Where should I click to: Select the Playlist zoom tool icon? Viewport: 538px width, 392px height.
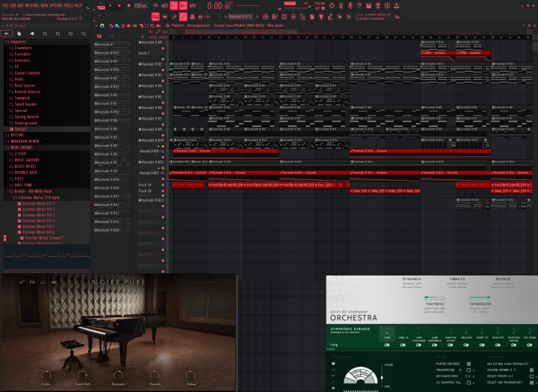[x=152, y=25]
